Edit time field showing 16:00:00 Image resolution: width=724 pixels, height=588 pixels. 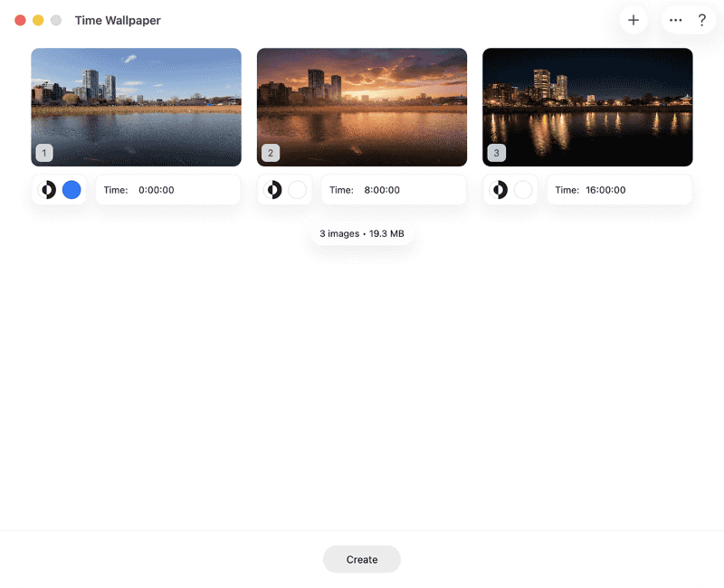click(x=620, y=190)
